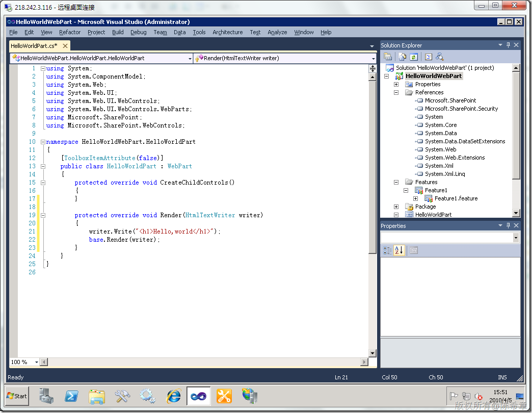Image resolution: width=532 pixels, height=413 pixels.
Task: Click the Action Center flag in the system tray
Action: click(454, 396)
